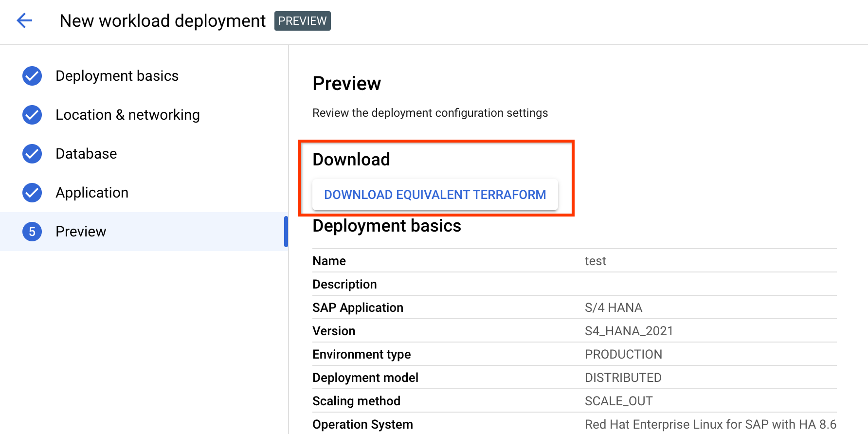
Task: Select the Application step label in sidebar
Action: tap(92, 193)
